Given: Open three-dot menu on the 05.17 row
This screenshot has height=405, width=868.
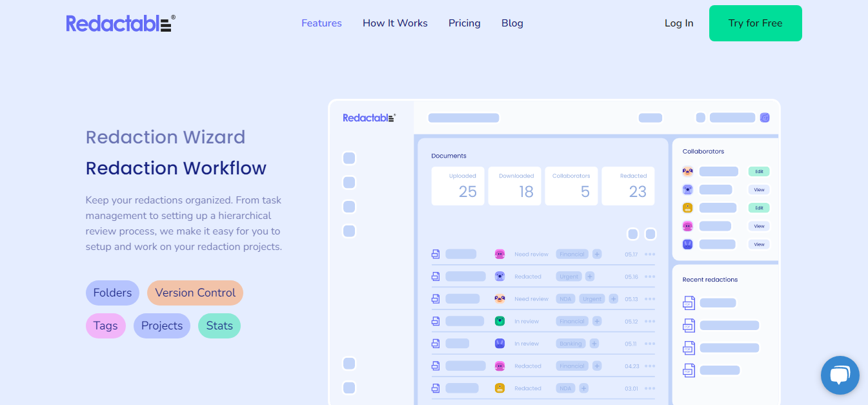Looking at the screenshot, I should point(649,254).
